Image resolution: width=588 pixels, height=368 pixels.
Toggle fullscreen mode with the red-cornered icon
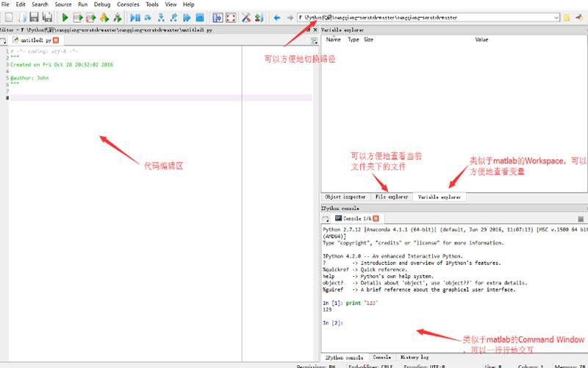[231, 17]
